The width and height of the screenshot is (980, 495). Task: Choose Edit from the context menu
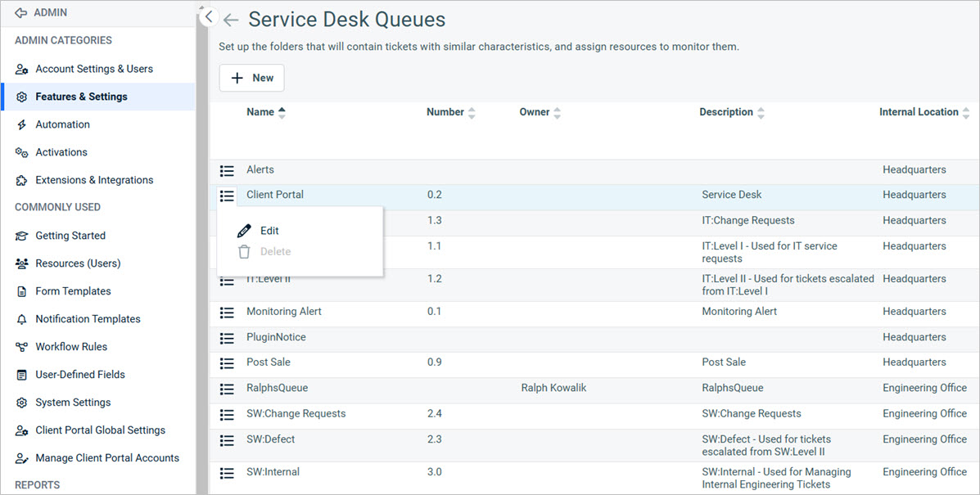pyautogui.click(x=270, y=230)
